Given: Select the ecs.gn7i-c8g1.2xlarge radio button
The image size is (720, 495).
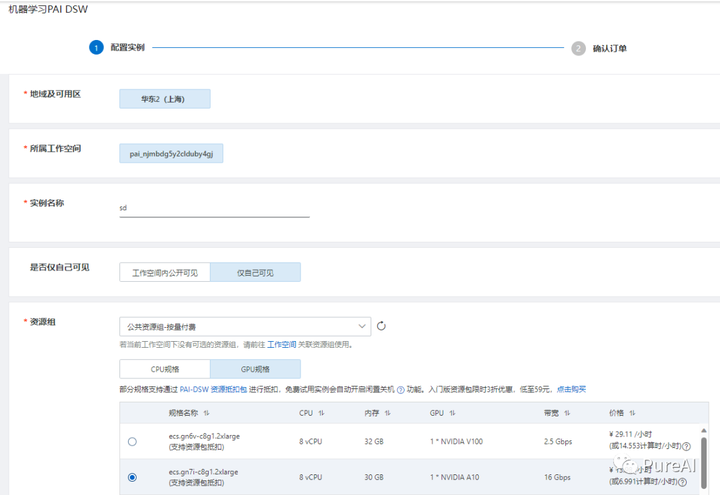Looking at the screenshot, I should coord(132,477).
